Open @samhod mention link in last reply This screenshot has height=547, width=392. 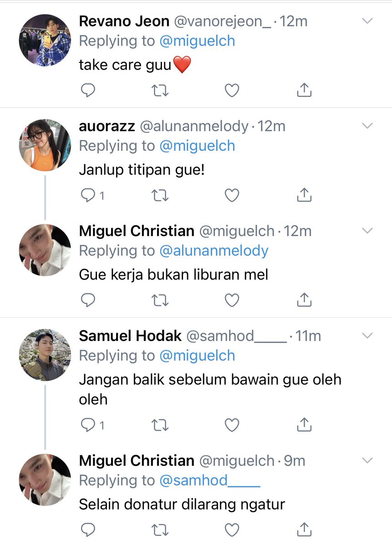point(210,480)
